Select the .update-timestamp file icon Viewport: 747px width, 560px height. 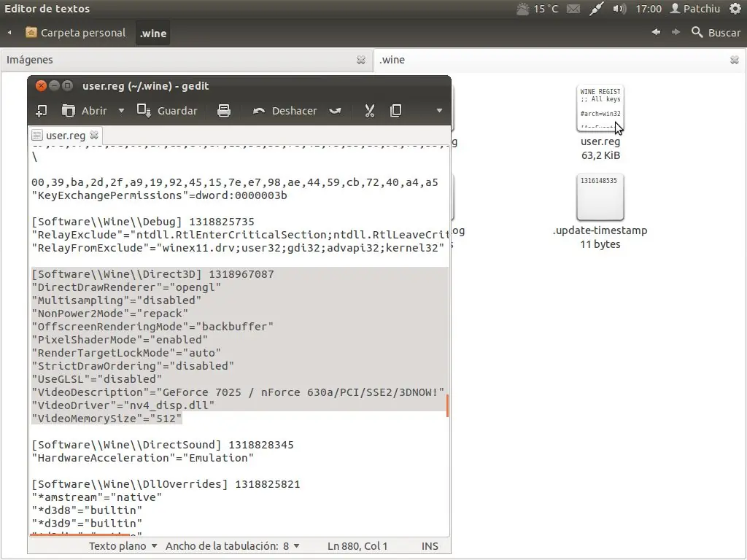600,197
